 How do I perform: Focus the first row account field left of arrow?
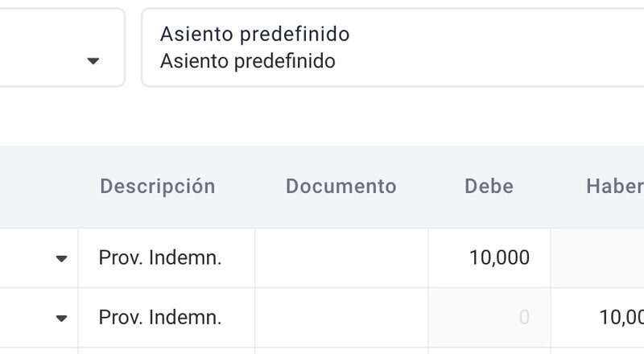pos(25,258)
